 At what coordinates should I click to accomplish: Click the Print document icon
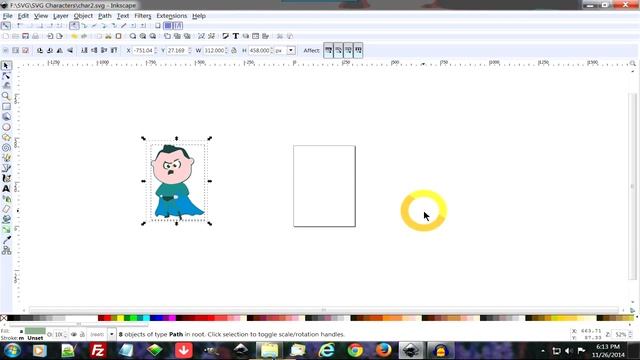(x=36, y=36)
